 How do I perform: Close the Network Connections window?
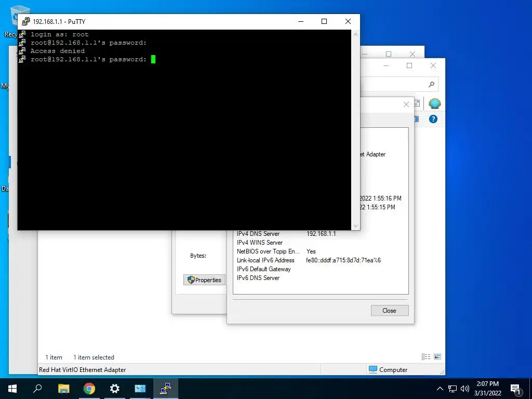click(433, 65)
